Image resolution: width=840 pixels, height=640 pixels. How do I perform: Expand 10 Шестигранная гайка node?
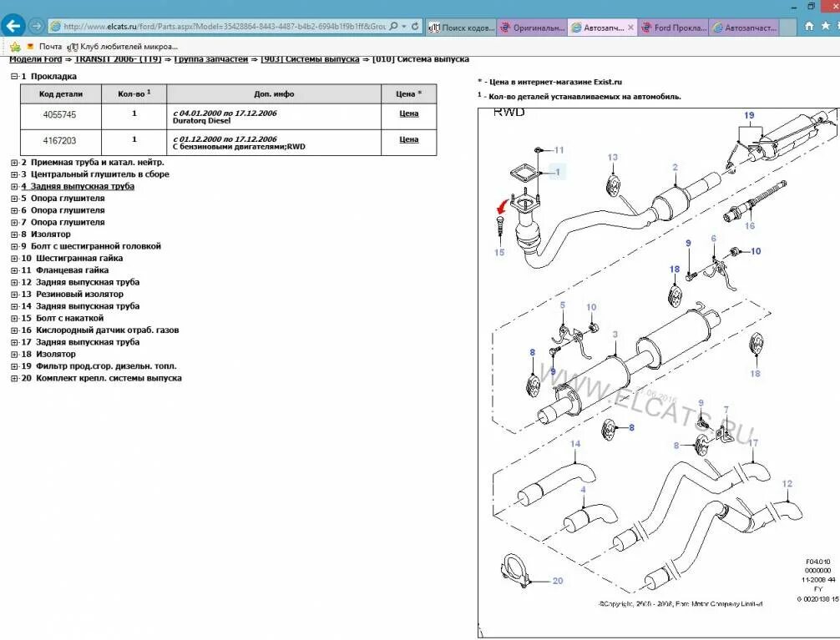(x=14, y=258)
